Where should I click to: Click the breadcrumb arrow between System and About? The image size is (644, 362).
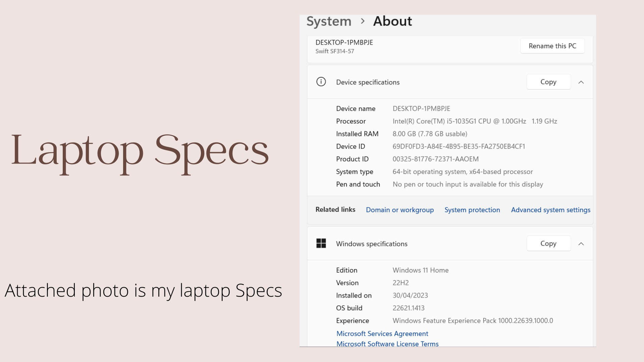pos(362,21)
